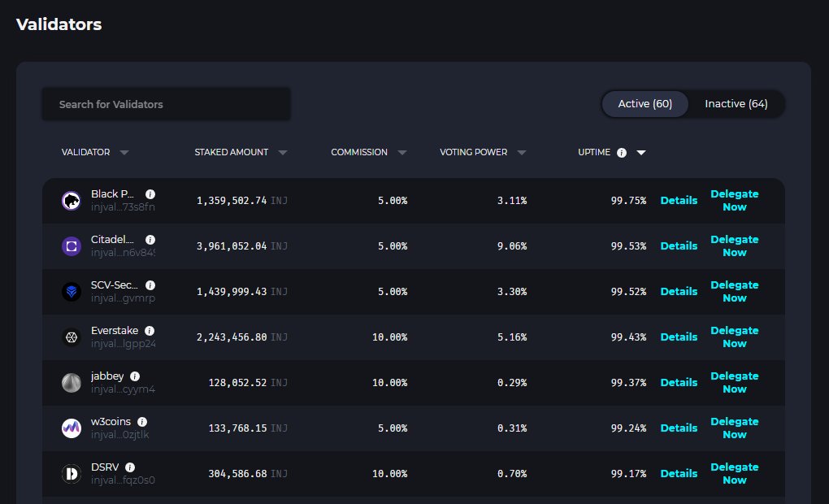Open Details for jabbey
829x504 pixels.
(679, 382)
